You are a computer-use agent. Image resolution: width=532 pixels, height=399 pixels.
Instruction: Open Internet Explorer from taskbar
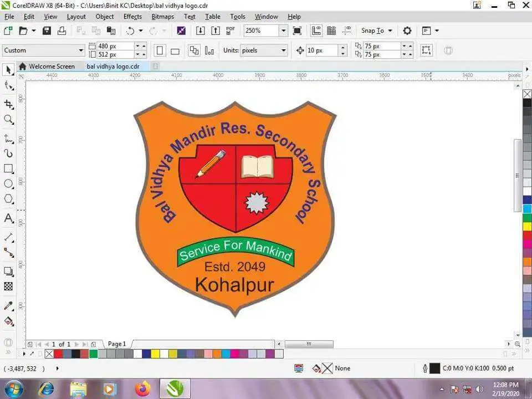click(47, 389)
